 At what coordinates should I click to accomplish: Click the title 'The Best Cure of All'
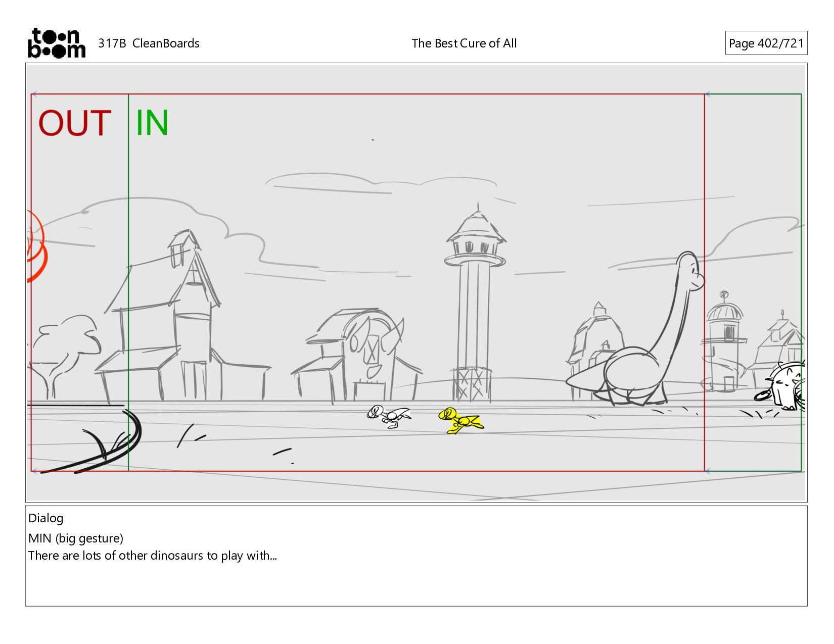click(x=464, y=43)
